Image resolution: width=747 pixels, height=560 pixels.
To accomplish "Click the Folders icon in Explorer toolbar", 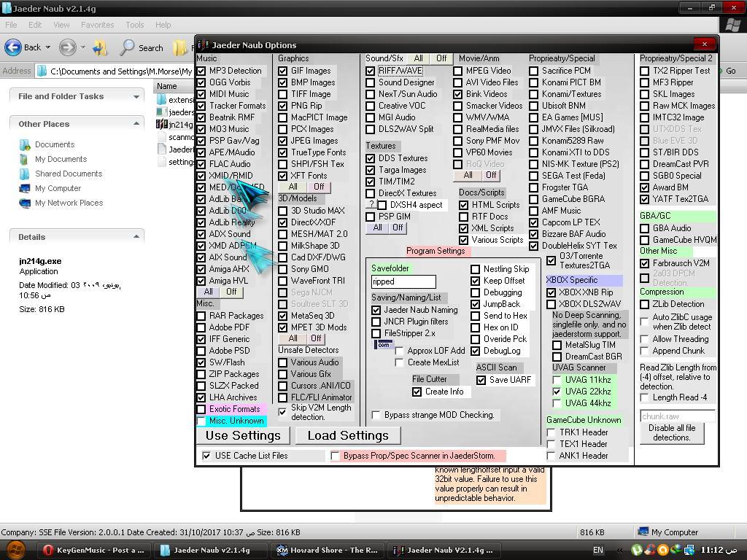I will 179,47.
